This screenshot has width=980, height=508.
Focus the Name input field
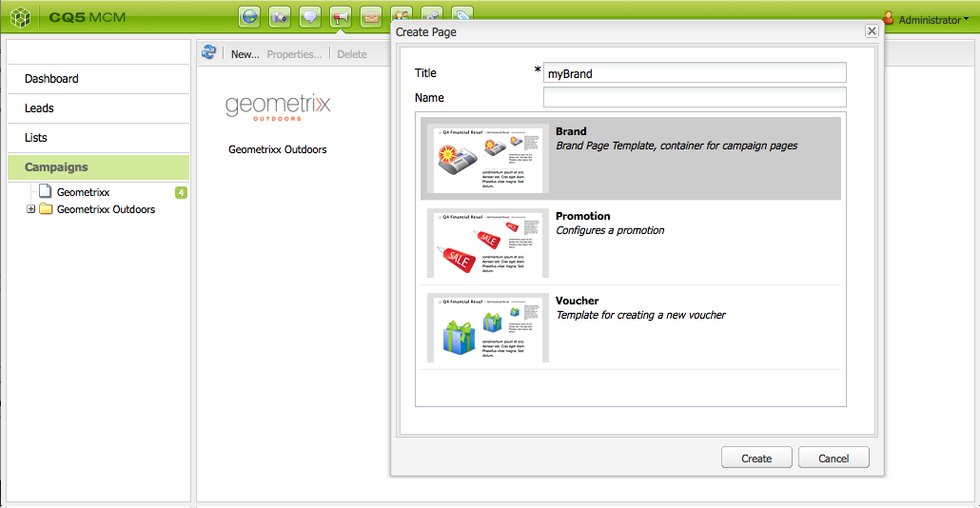click(695, 97)
